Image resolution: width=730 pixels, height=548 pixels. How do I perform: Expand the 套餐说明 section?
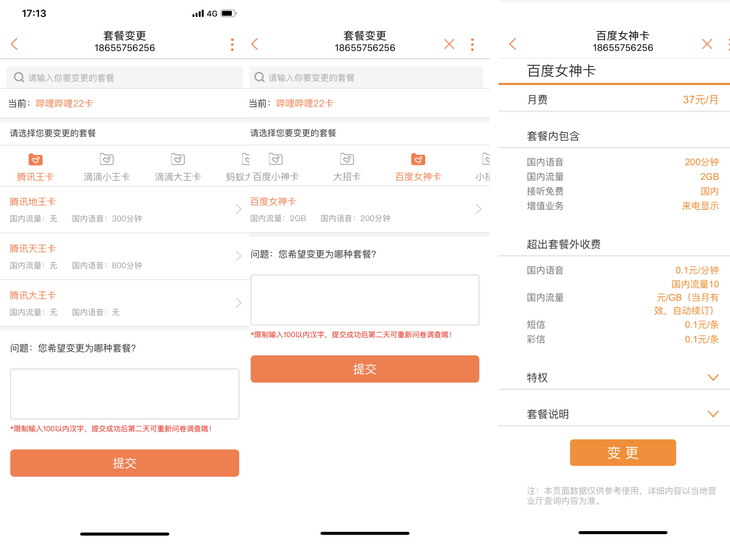pos(712,414)
